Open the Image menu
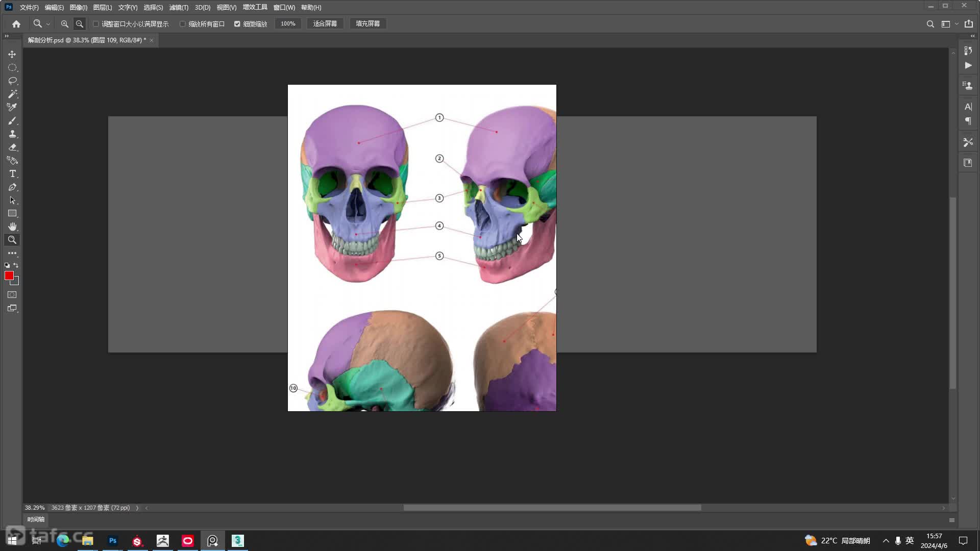980x551 pixels. pos(79,7)
